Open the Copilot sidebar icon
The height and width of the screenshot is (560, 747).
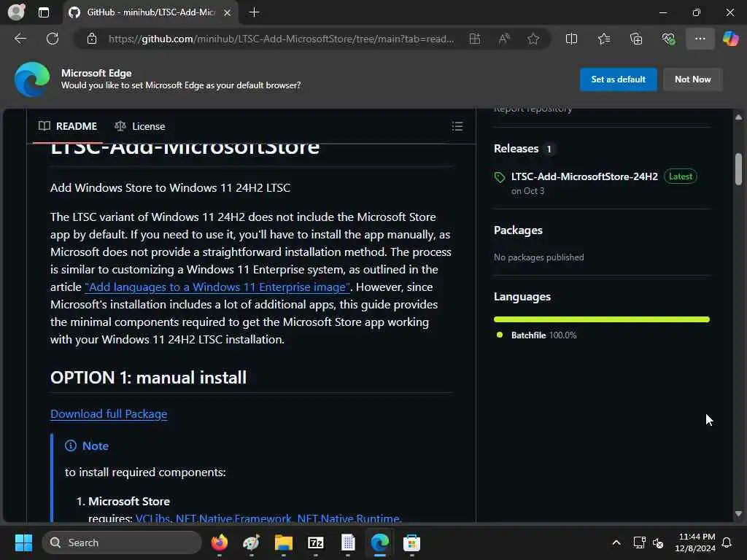(x=730, y=39)
